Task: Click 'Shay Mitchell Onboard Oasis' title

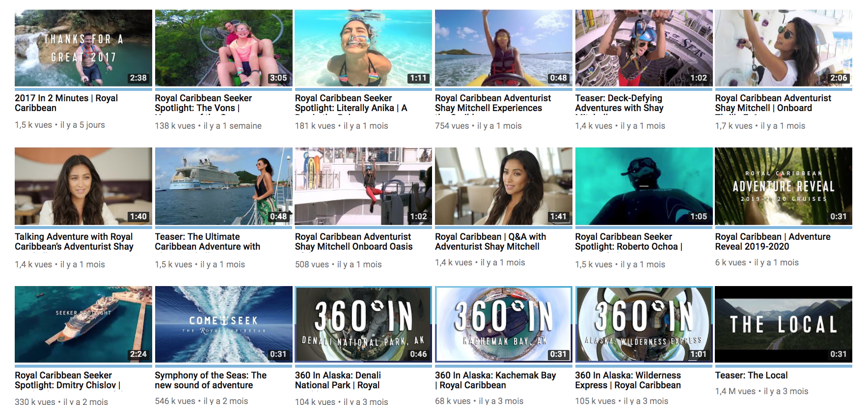Action: (x=353, y=242)
